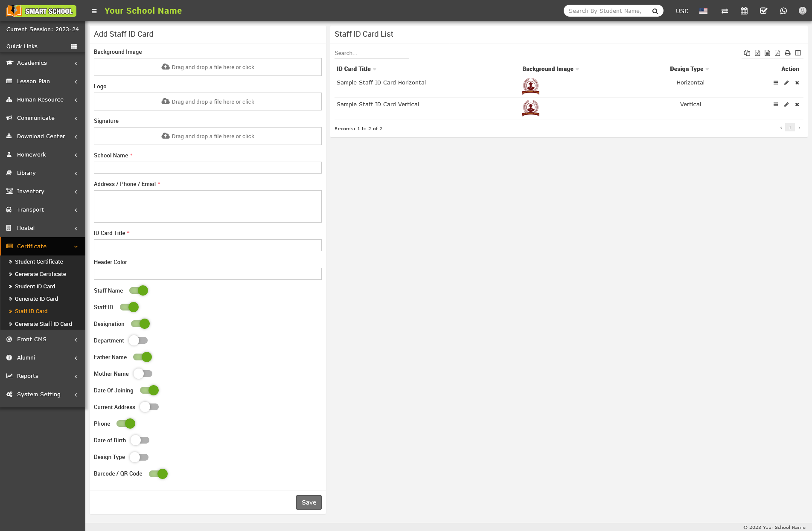Click the print icon above ID card list
This screenshot has height=531, width=812.
[x=787, y=53]
